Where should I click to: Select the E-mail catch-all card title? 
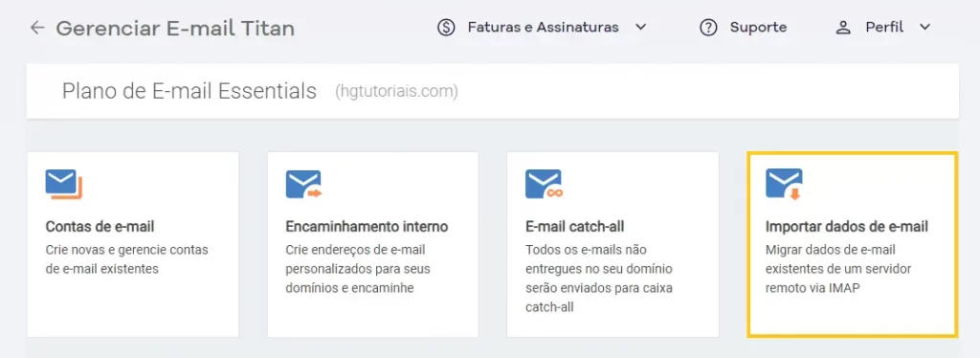pyautogui.click(x=575, y=226)
